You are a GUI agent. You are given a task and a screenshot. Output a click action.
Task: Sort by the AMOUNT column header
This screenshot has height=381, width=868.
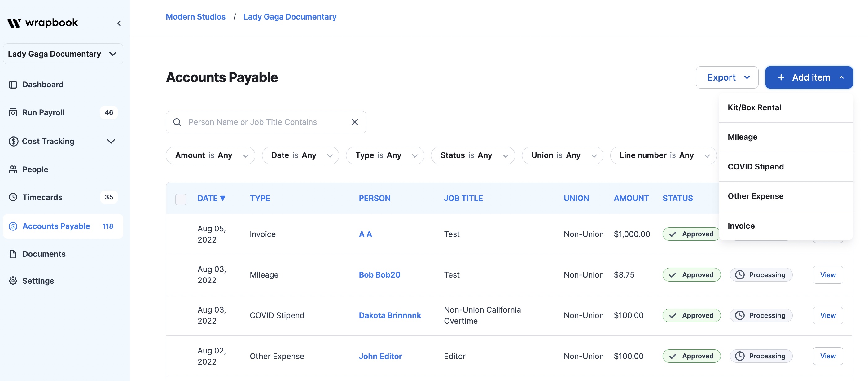coord(631,198)
